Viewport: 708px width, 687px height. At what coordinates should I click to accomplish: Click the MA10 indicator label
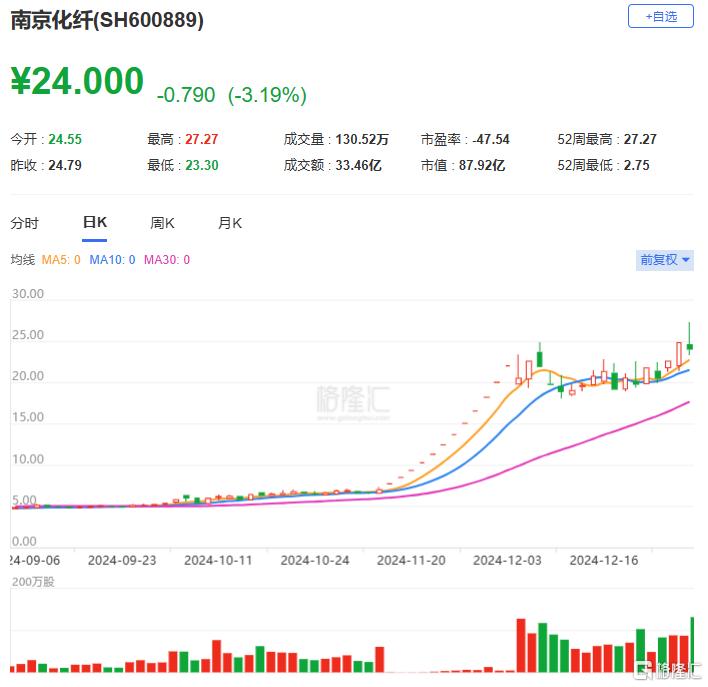(112, 260)
